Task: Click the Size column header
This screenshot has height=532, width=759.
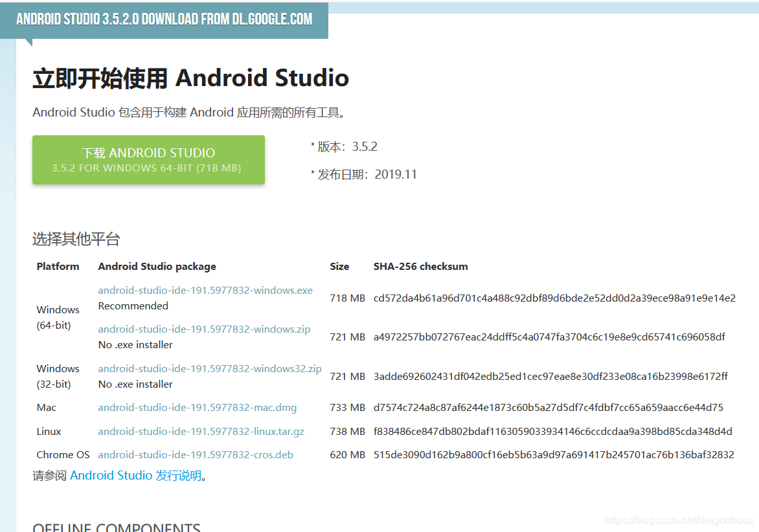Action: (339, 266)
